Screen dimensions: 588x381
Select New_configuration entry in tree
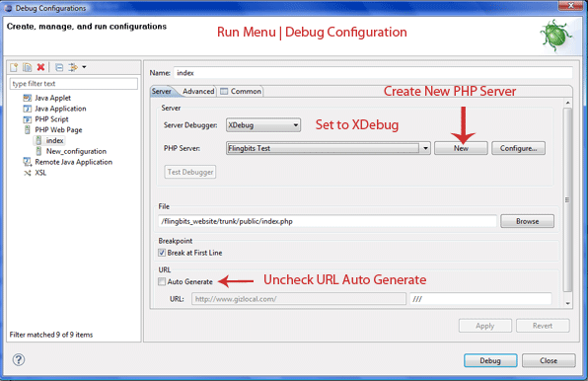(x=76, y=151)
